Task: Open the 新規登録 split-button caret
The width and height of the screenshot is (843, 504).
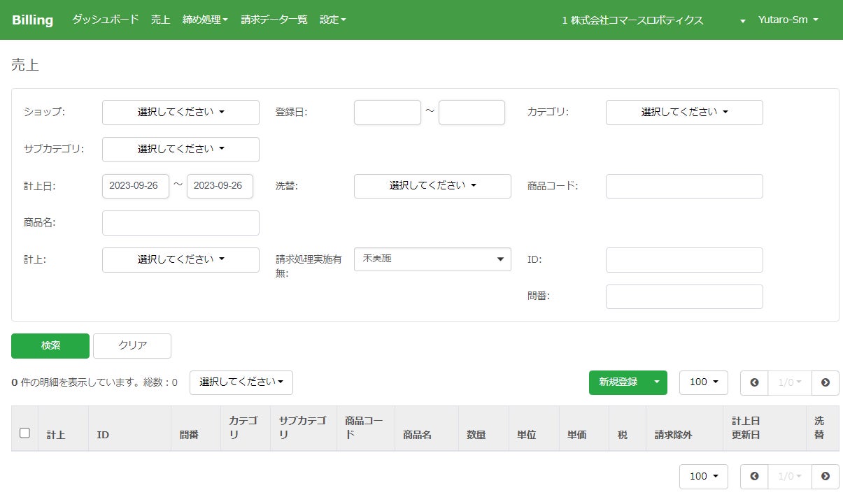Action: (656, 382)
